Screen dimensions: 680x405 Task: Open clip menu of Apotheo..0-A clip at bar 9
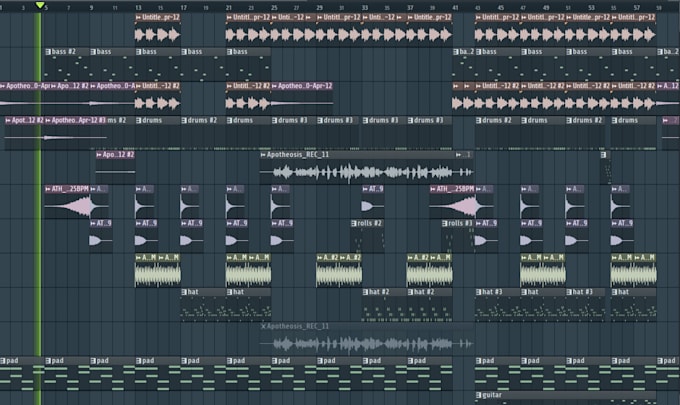93,86
